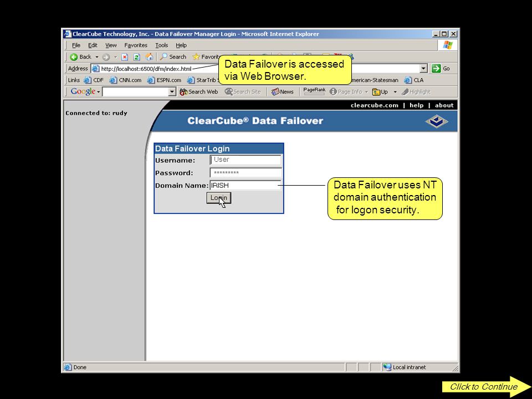This screenshot has height=399, width=532.
Task: Click the Login button
Action: point(219,198)
